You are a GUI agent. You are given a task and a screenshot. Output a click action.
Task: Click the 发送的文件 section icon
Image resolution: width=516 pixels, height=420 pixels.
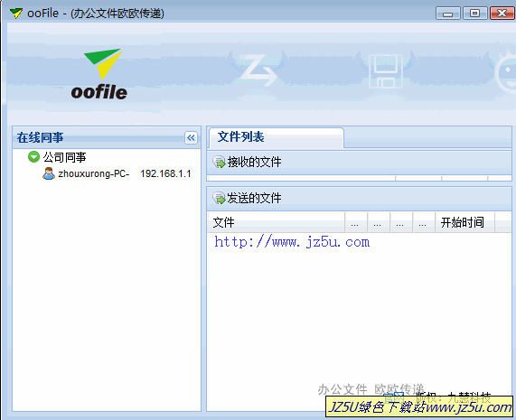coord(219,198)
